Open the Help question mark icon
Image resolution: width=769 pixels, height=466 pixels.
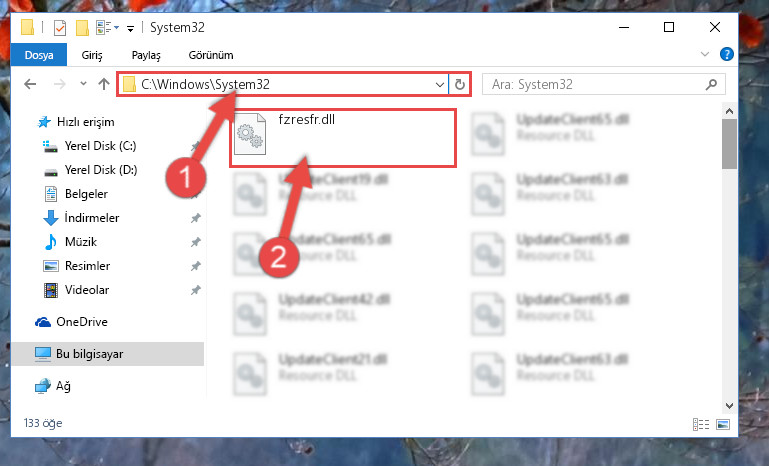click(726, 54)
